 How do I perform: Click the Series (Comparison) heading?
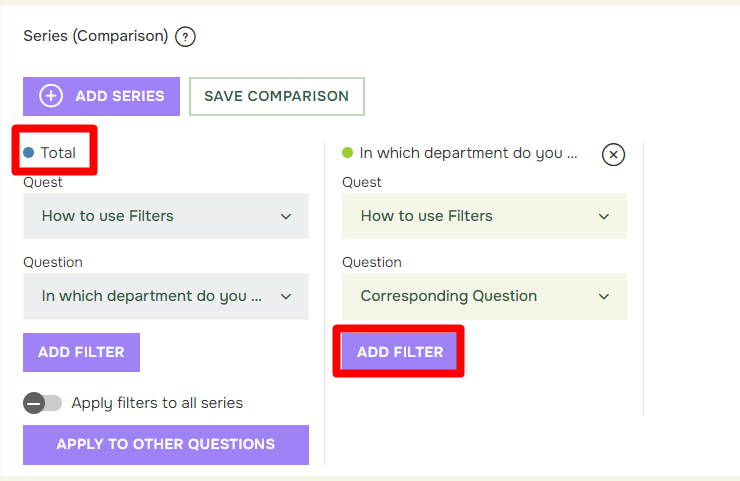(x=96, y=36)
